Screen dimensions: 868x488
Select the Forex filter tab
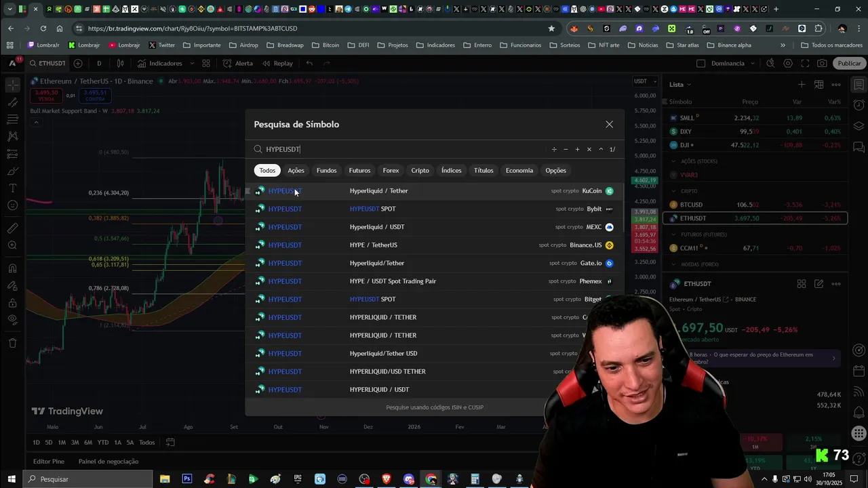391,170
